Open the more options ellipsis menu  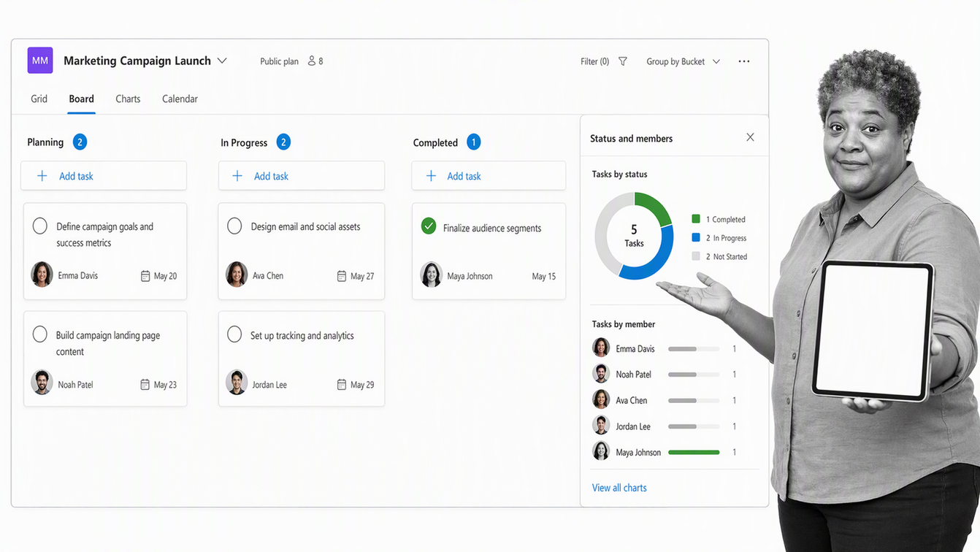(x=744, y=61)
